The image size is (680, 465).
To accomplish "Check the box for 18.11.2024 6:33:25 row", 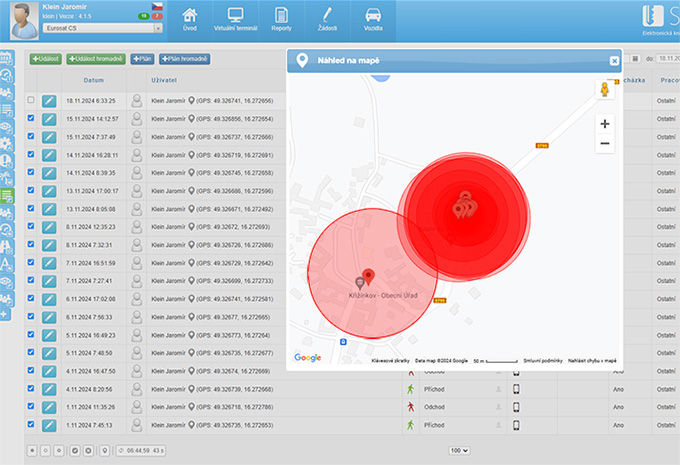I will coord(31,101).
